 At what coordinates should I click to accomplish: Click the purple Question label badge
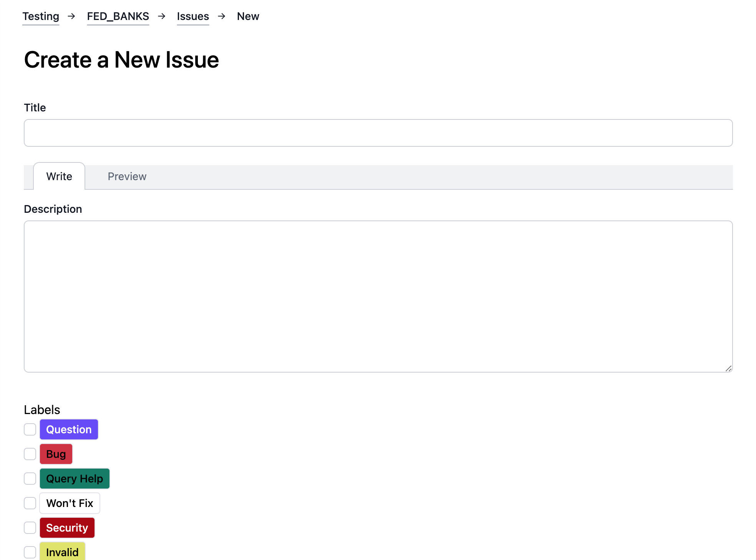[69, 429]
